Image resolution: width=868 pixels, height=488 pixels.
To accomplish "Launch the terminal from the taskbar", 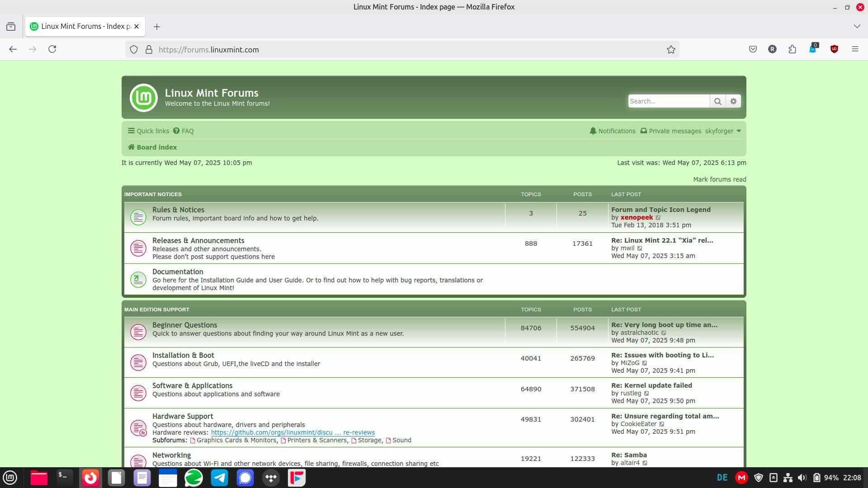I will pos(64,478).
